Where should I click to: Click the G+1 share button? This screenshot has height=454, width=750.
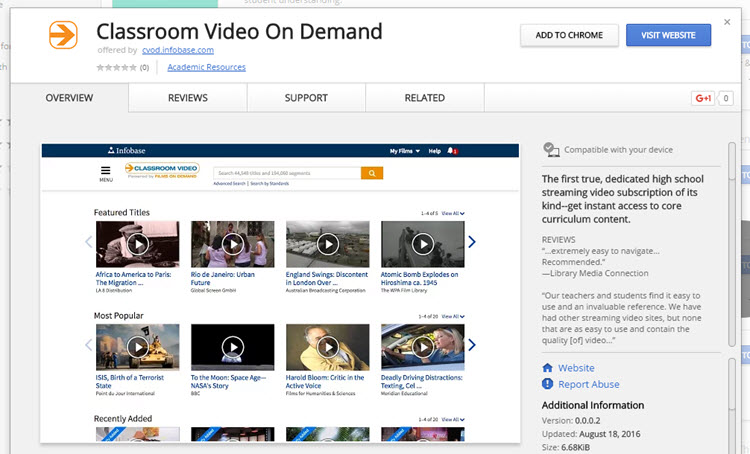pos(703,98)
